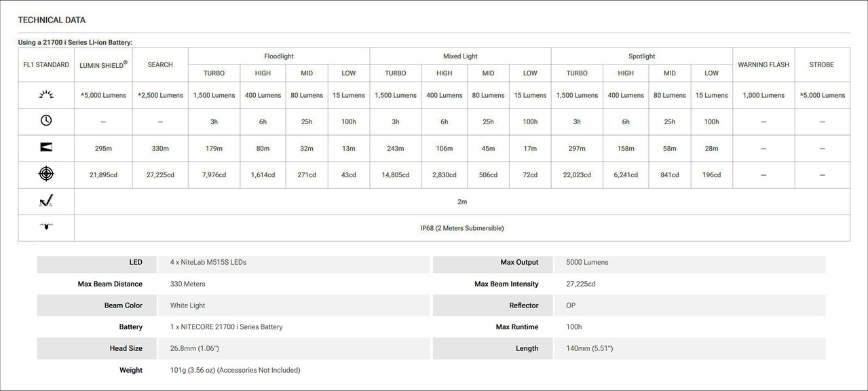This screenshot has width=868, height=391.
Task: Click the Reflector label
Action: 524,305
